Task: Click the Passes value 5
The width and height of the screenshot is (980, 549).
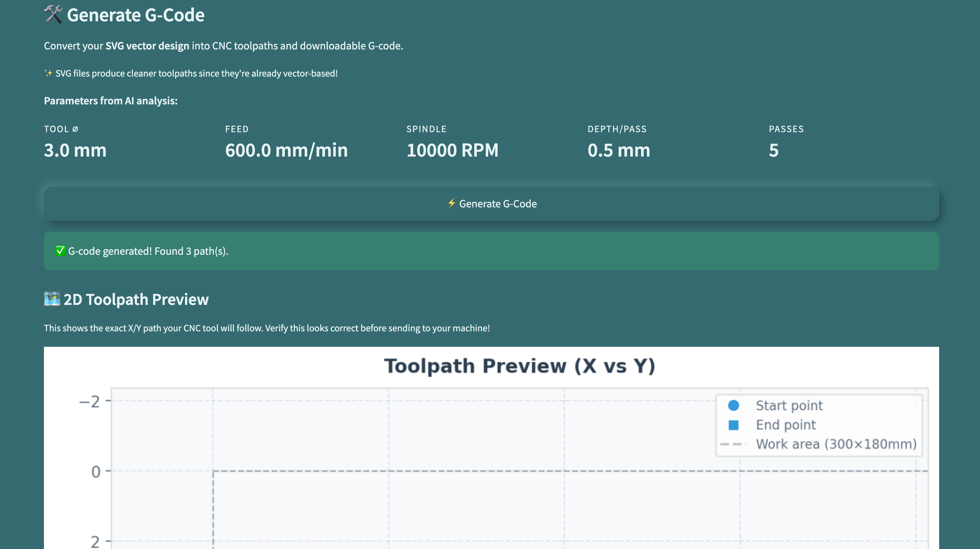Action: click(x=773, y=150)
